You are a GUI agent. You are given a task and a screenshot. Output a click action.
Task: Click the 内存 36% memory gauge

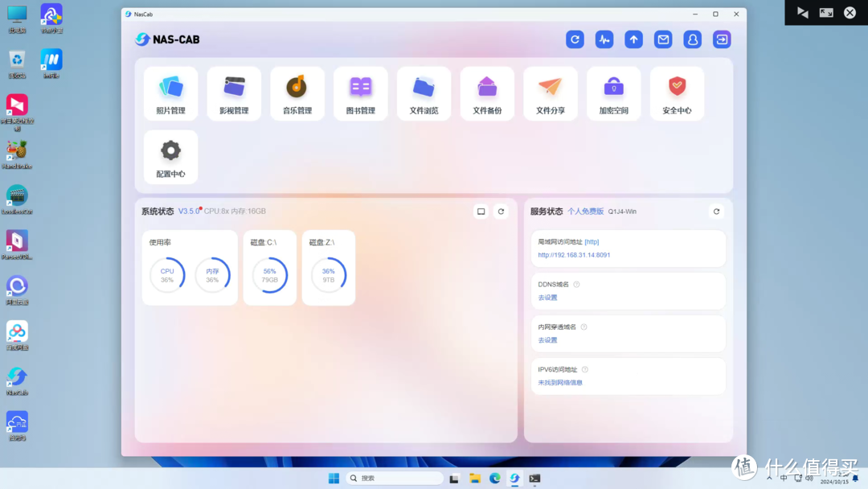tap(212, 275)
